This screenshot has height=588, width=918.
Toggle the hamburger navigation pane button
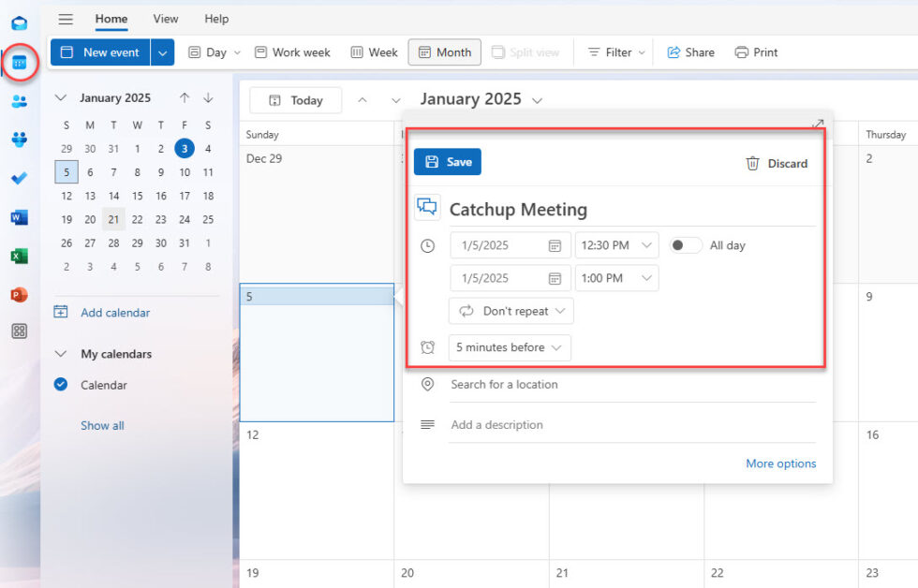click(66, 20)
